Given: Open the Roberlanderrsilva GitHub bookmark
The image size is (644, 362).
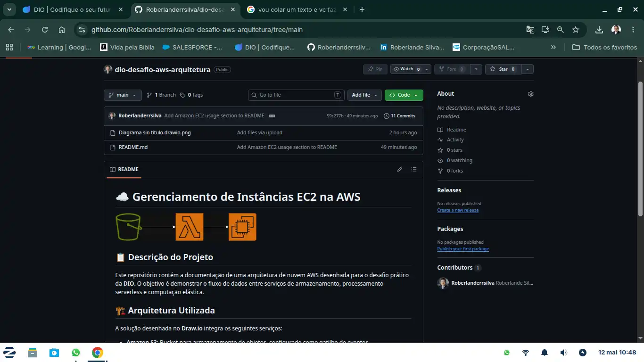Looking at the screenshot, I should click(x=339, y=47).
